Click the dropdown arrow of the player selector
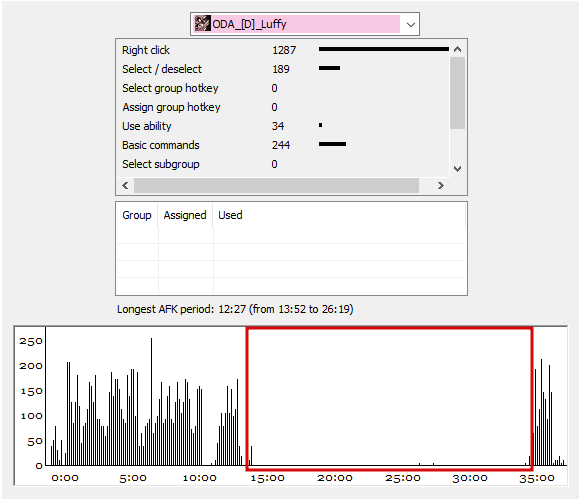This screenshot has width=582, height=502. [x=410, y=25]
